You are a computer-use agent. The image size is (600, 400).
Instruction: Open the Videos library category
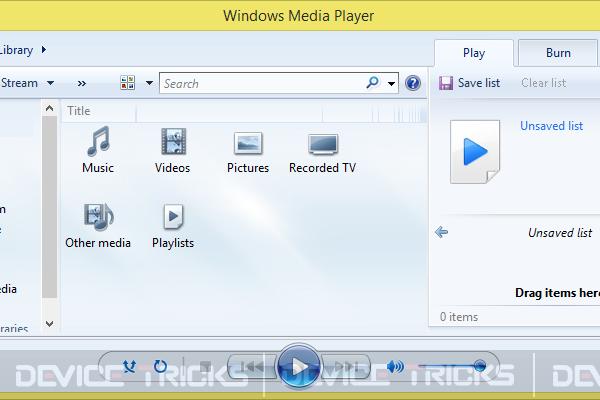tap(173, 150)
